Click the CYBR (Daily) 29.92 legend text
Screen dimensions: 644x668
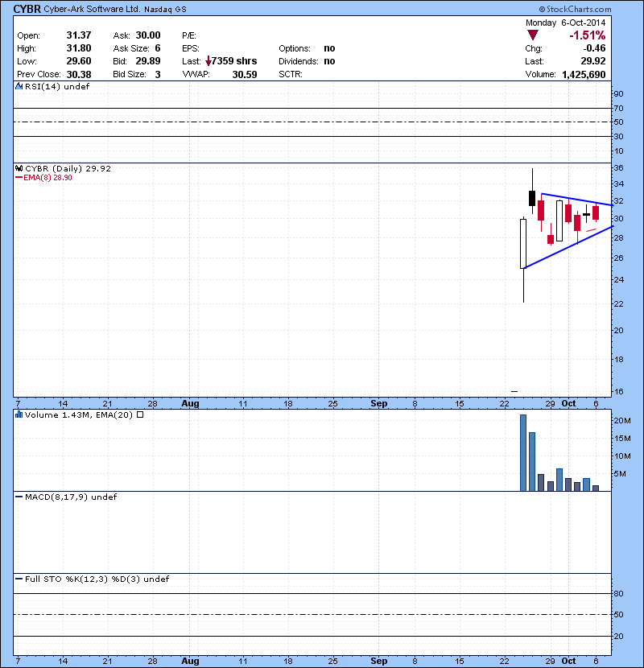pos(68,168)
